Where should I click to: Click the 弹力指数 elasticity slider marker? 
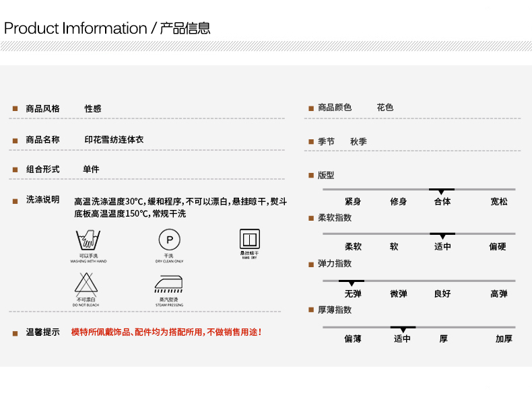click(351, 283)
